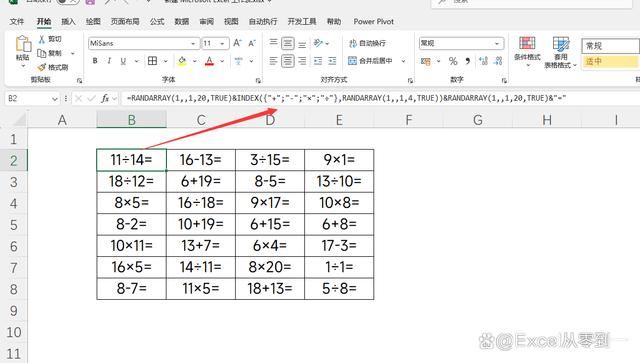
Task: Apply the yellow fill color
Action: tap(182, 61)
